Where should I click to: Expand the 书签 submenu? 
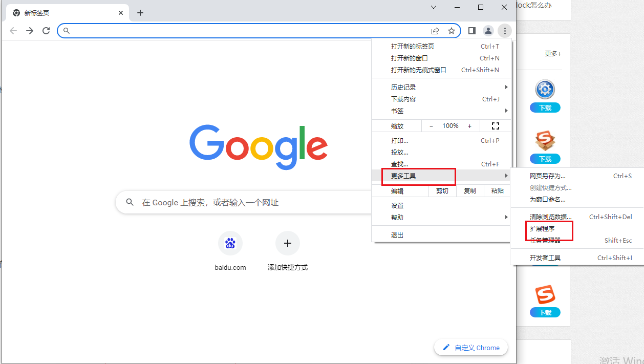pyautogui.click(x=441, y=111)
